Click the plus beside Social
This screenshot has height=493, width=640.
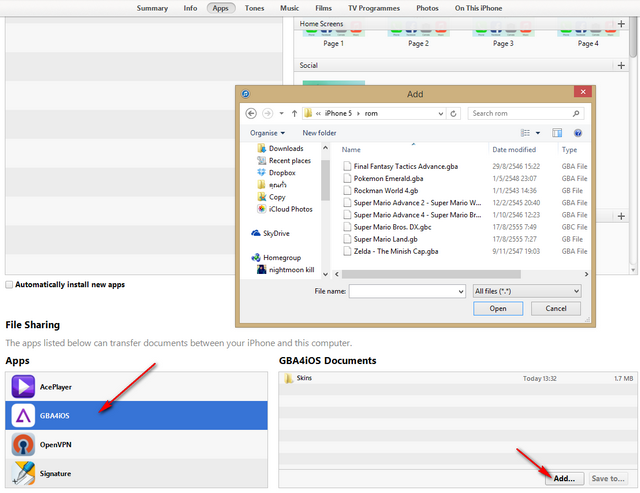[621, 65]
